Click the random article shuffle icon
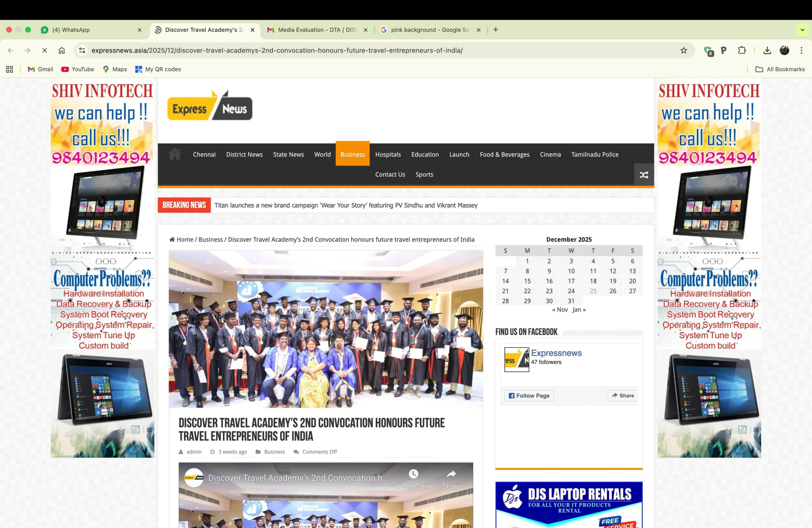 (x=644, y=175)
